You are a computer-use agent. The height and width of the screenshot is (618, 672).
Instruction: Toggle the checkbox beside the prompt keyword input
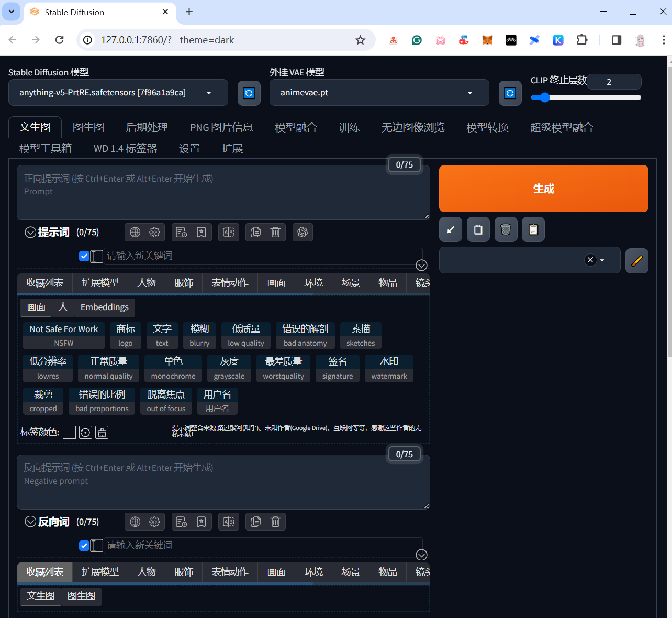pos(84,256)
